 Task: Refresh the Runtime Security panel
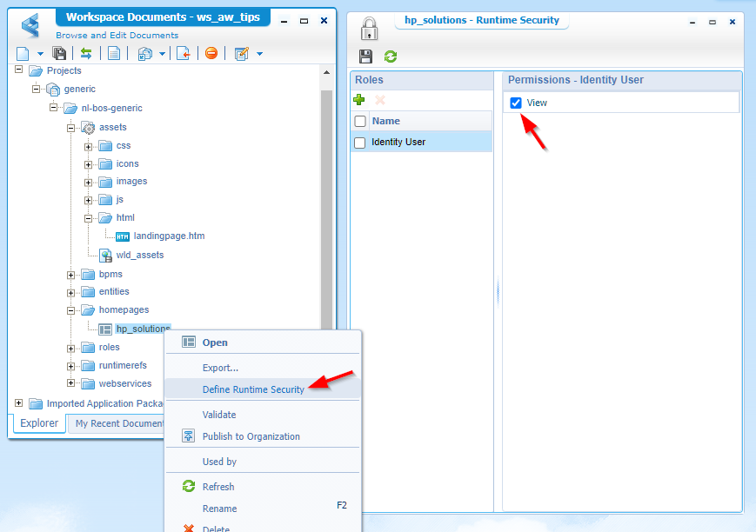(391, 57)
